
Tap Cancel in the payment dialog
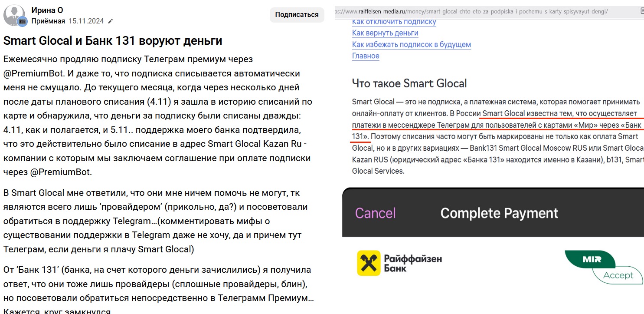pos(375,213)
